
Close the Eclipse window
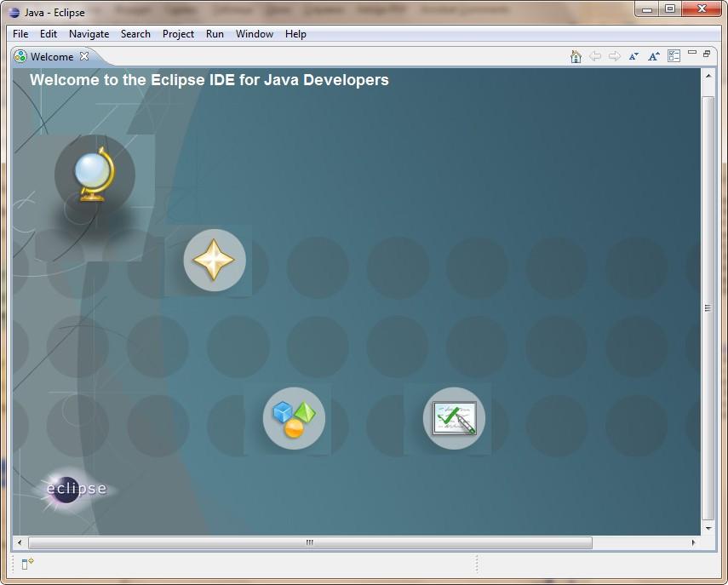(x=702, y=9)
